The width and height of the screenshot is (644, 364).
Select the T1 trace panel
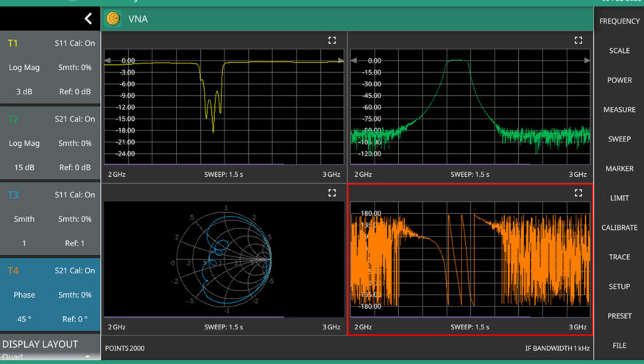pos(50,68)
